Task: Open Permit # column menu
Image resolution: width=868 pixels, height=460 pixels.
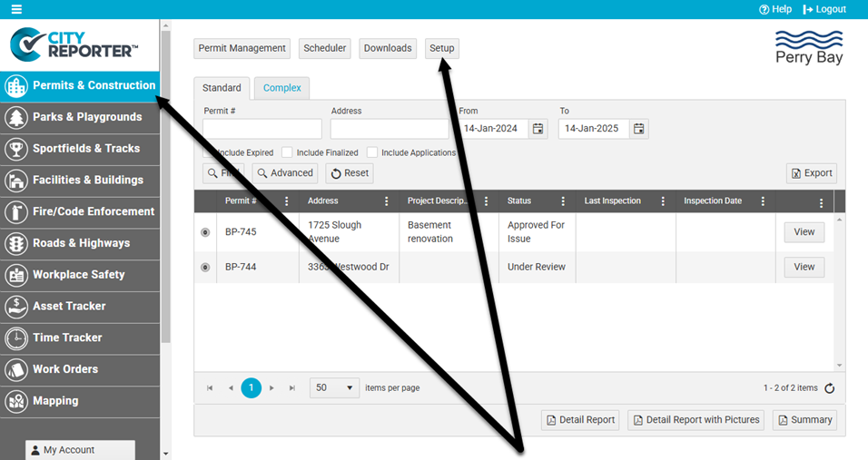Action: pos(286,201)
